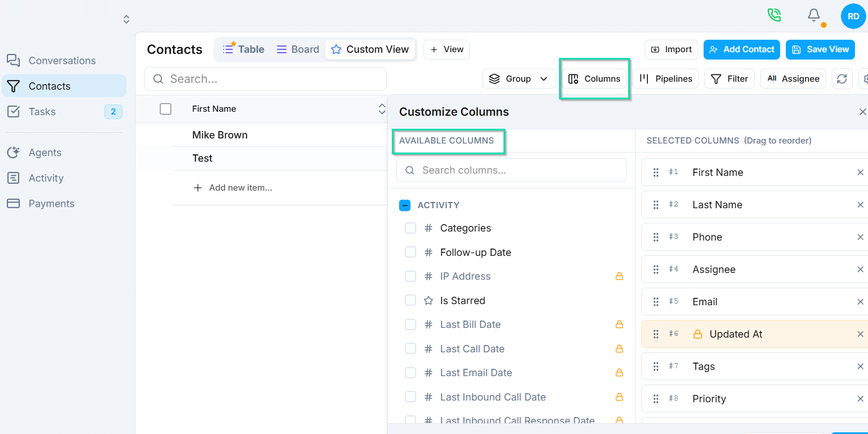Open Payments in the sidebar
Screen dimensions: 868x434
[x=63, y=204]
